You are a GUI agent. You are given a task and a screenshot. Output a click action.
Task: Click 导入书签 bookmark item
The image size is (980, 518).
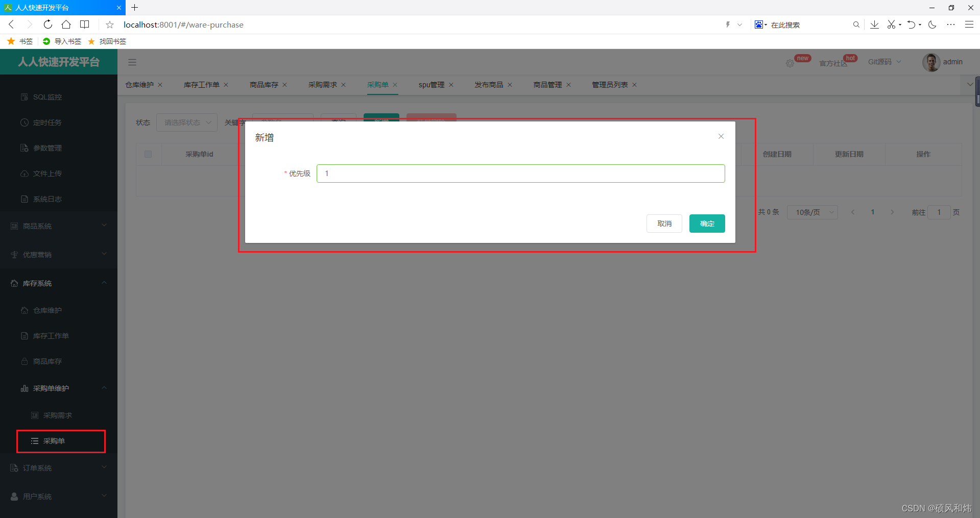click(x=62, y=41)
